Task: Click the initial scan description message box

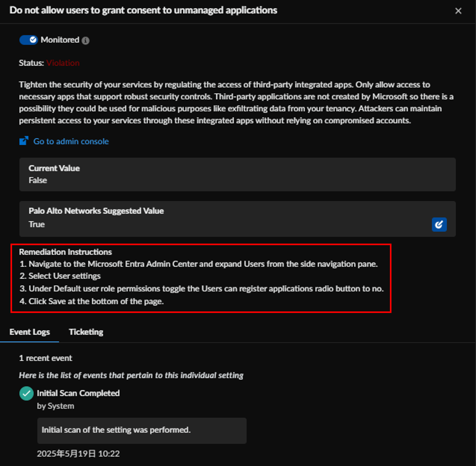Action: click(x=142, y=431)
